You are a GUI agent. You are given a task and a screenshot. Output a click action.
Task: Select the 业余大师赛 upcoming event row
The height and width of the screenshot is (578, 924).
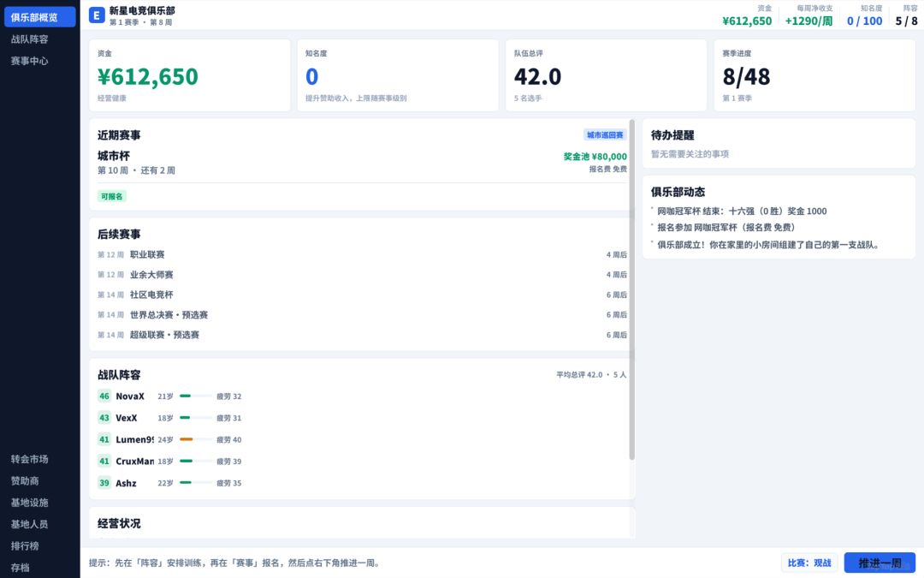(362, 275)
